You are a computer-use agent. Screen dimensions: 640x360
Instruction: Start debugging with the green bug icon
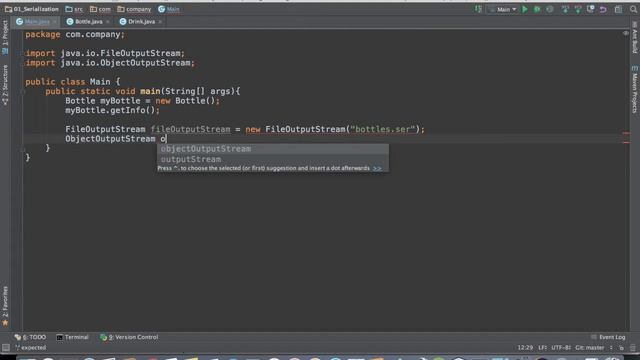click(x=537, y=9)
